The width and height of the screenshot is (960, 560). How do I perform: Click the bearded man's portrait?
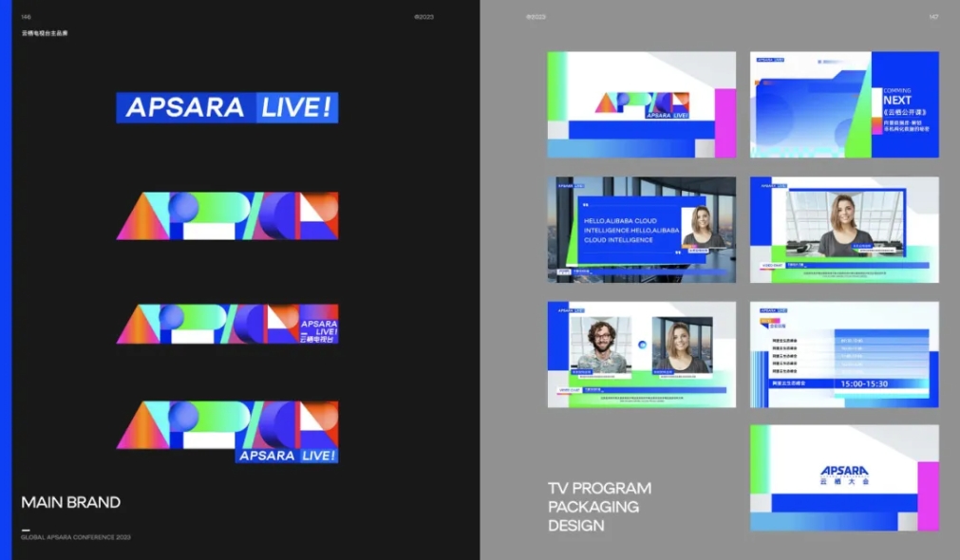[600, 344]
